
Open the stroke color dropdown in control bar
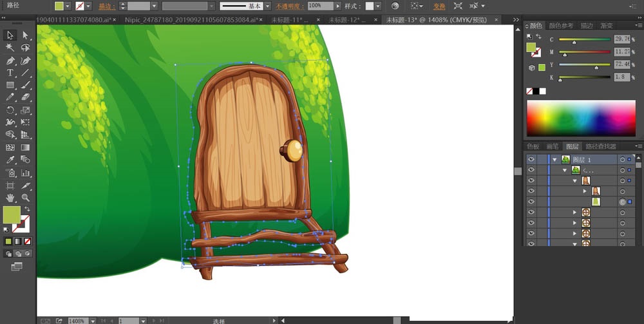point(88,6)
